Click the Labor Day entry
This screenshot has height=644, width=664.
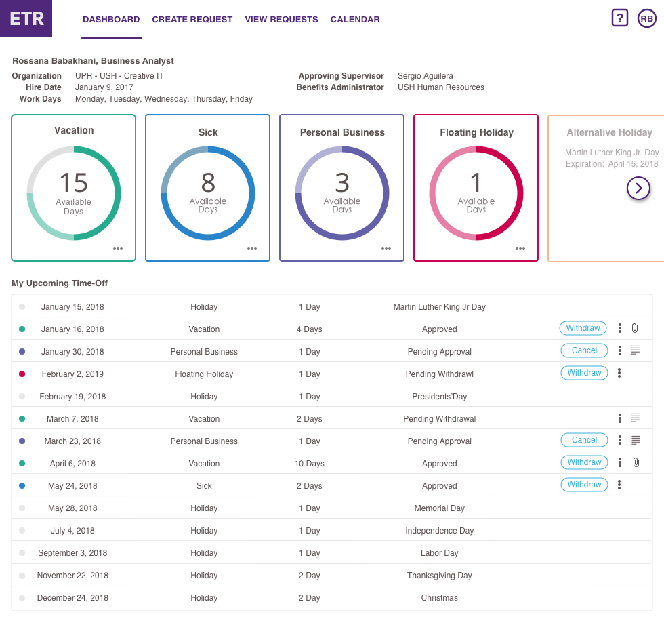tap(439, 553)
